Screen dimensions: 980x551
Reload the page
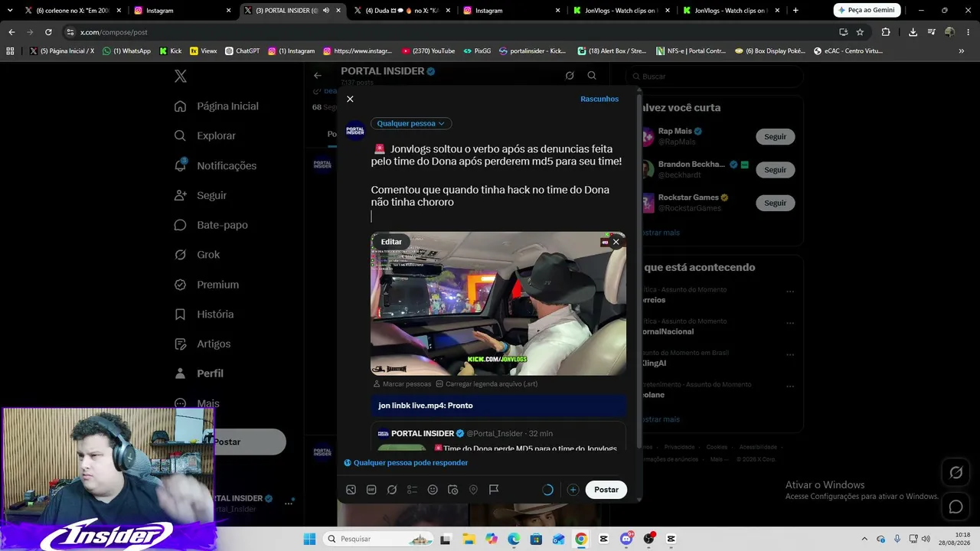click(x=48, y=32)
